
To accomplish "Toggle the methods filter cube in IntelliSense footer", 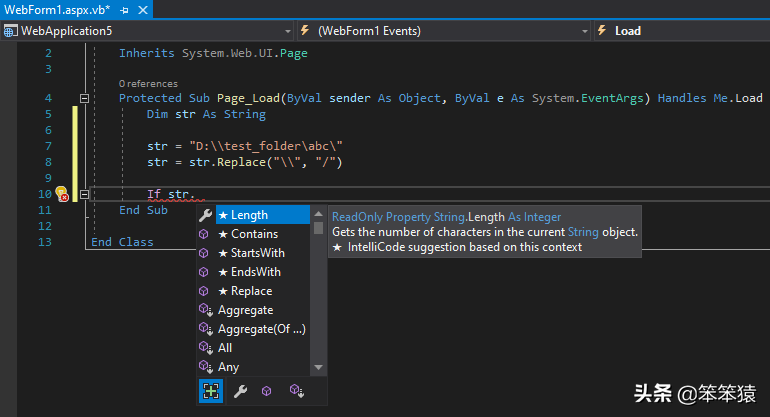I will (x=266, y=392).
